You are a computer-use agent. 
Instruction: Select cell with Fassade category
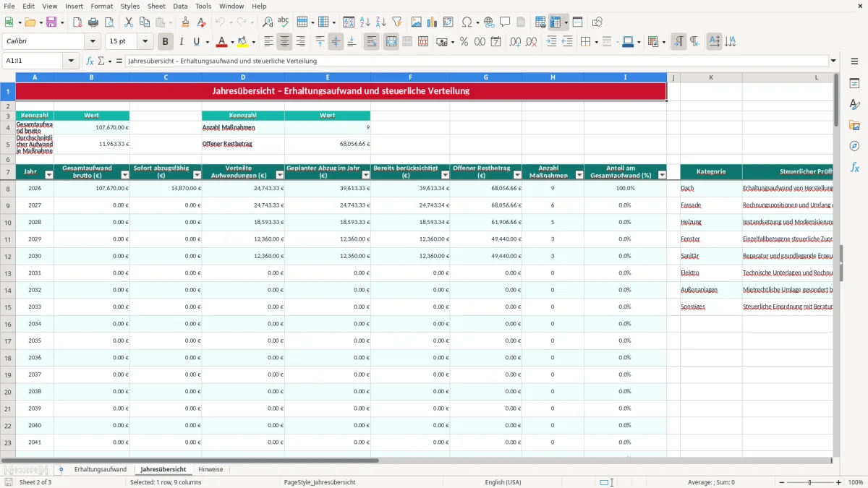[711, 205]
